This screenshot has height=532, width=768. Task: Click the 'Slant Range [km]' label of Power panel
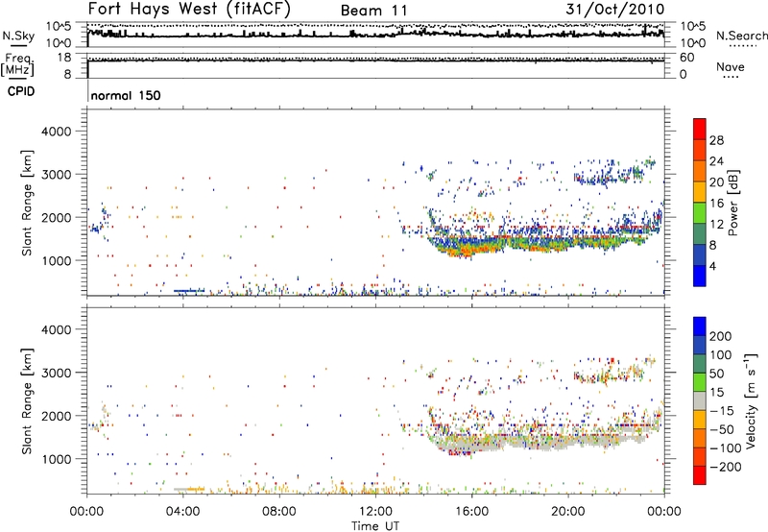[27, 203]
